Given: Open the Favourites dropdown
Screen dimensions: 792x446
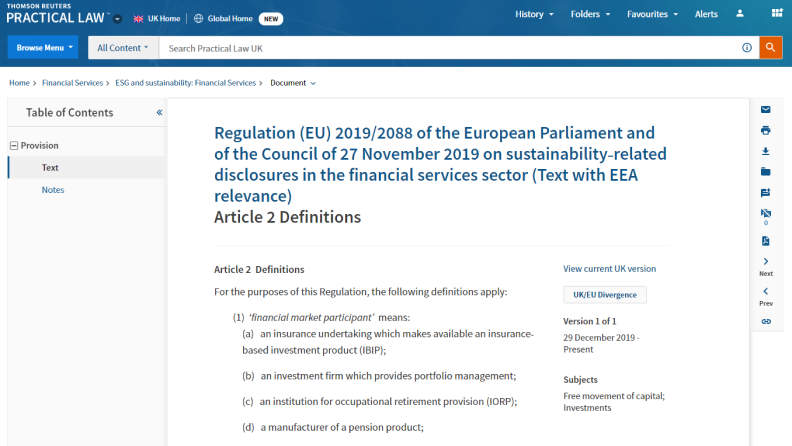Looking at the screenshot, I should tap(652, 14).
